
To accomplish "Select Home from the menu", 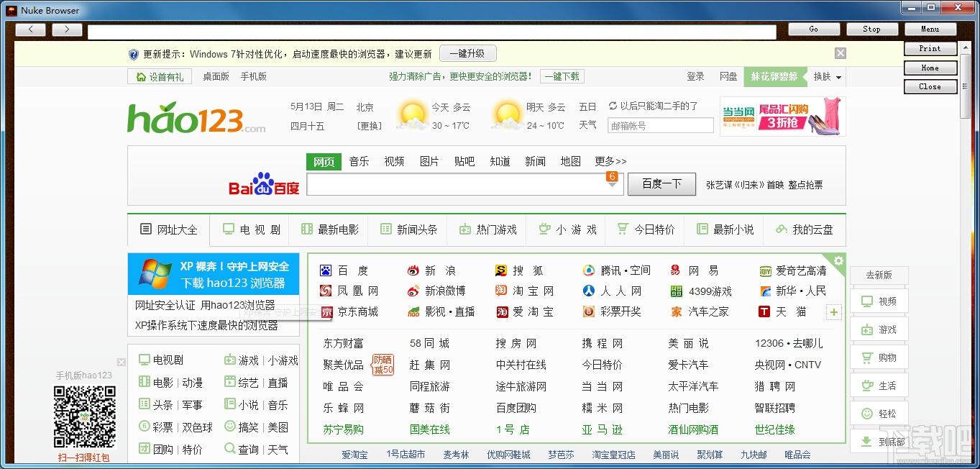I will click(930, 68).
